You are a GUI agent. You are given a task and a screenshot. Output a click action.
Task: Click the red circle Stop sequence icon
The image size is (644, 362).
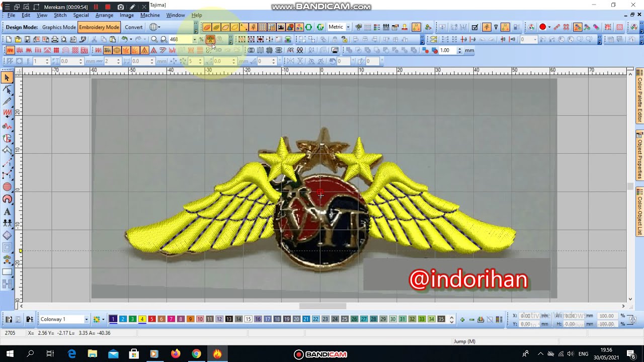[x=542, y=27]
